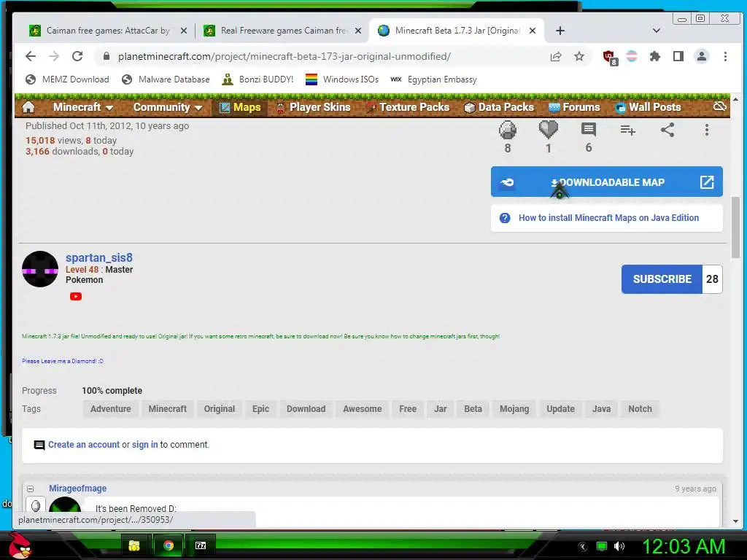747x560 pixels.
Task: Switch to the Caiman AttacCar tab
Action: click(x=108, y=31)
